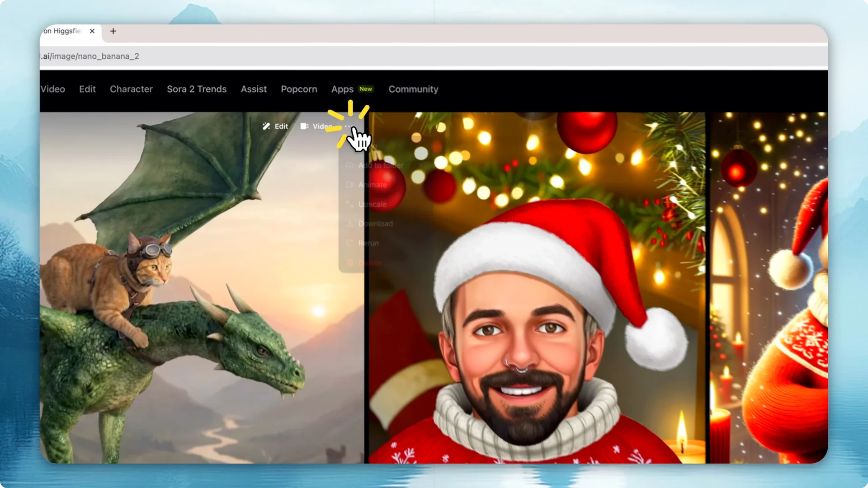Click the Community navigation link
The image size is (868, 488).
point(413,89)
